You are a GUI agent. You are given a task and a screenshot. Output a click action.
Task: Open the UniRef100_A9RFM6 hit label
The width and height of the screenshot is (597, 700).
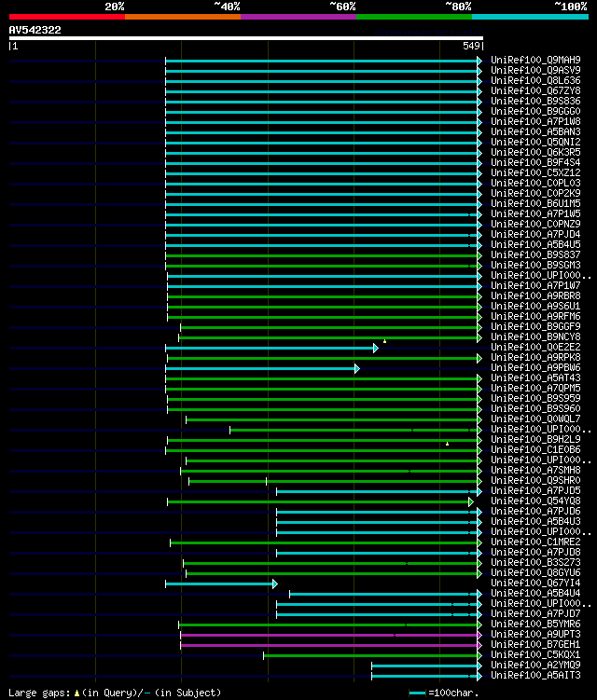coord(535,317)
